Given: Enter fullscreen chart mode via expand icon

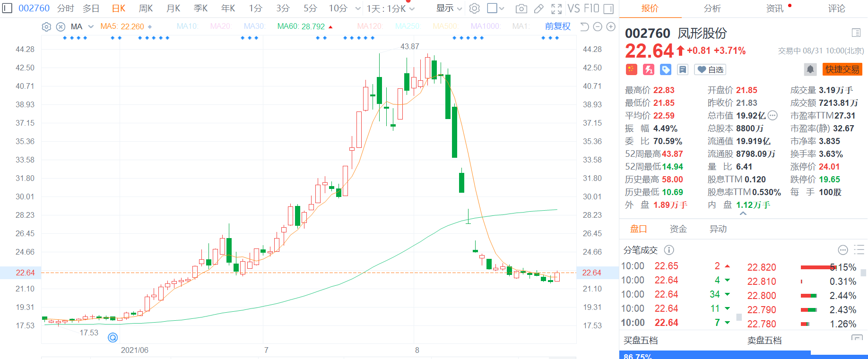Looking at the screenshot, I should pos(556,9).
